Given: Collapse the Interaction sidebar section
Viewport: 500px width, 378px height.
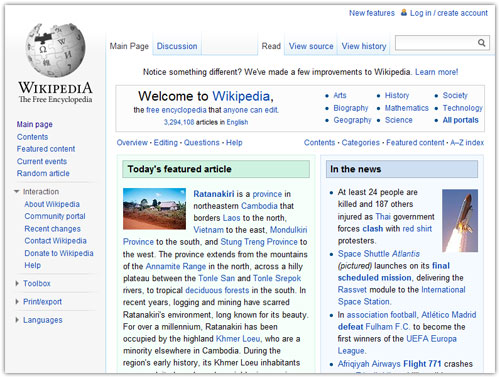Looking at the screenshot, I should click(x=17, y=191).
